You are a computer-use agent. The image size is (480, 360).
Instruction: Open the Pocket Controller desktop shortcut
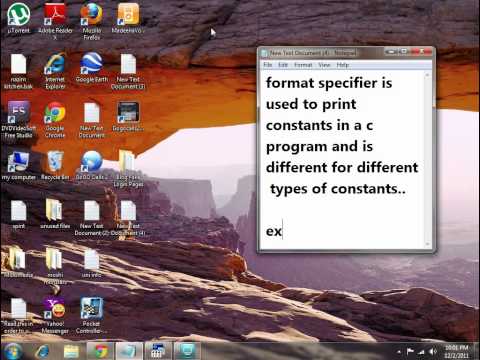[x=92, y=315]
